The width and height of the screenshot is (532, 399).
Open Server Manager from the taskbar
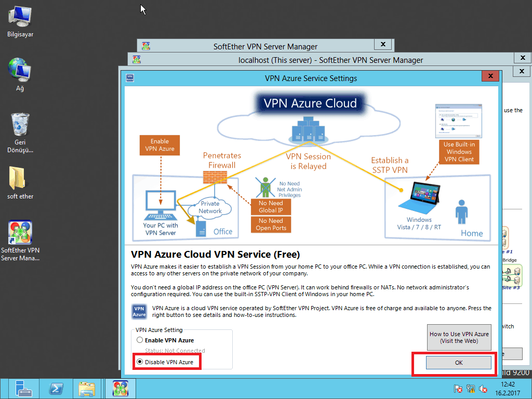pos(23,389)
